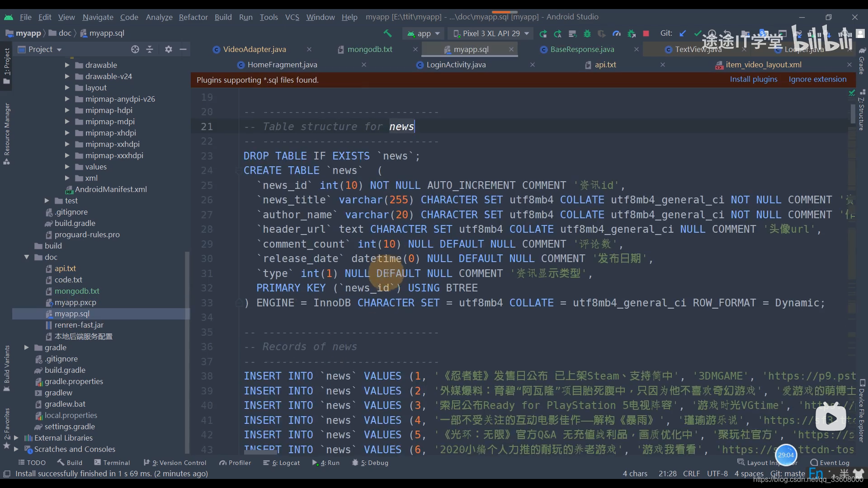This screenshot has height=488, width=868.
Task: Open the Build tool window
Action: [70, 463]
